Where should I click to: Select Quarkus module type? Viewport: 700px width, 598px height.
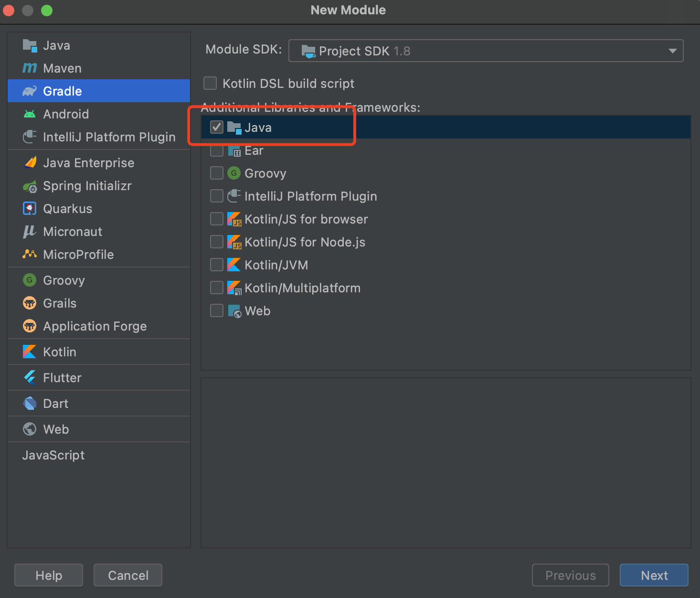(99, 209)
